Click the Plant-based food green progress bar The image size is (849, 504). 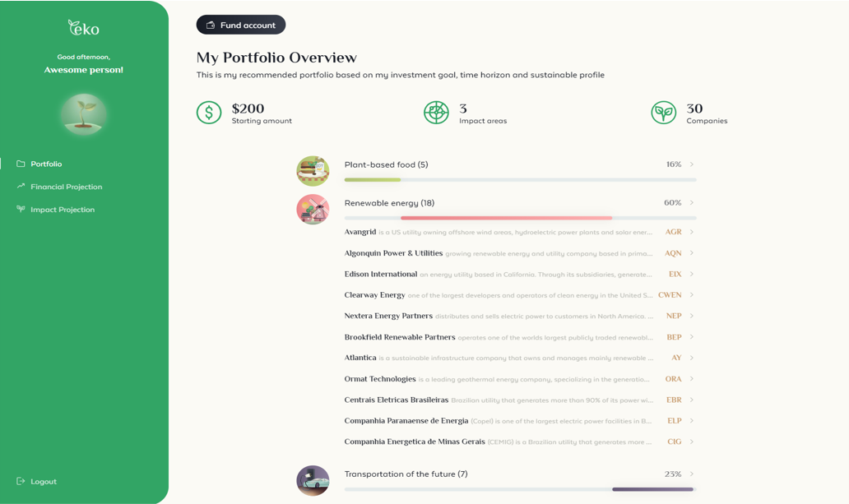(373, 180)
